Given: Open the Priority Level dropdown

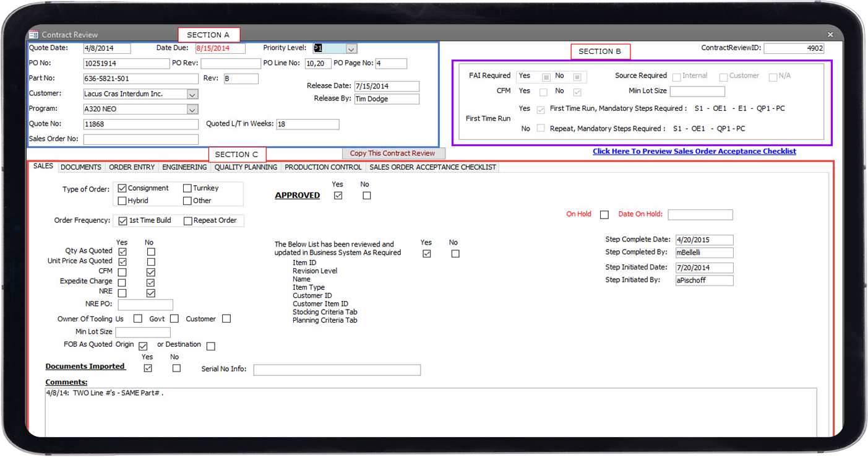Looking at the screenshot, I should click(x=351, y=49).
